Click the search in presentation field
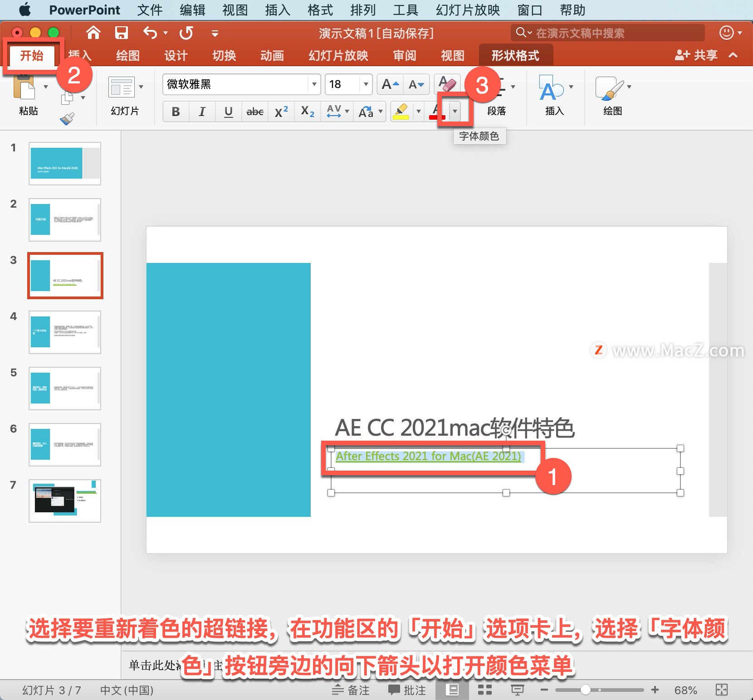Viewport: 753px width, 700px height. (608, 33)
